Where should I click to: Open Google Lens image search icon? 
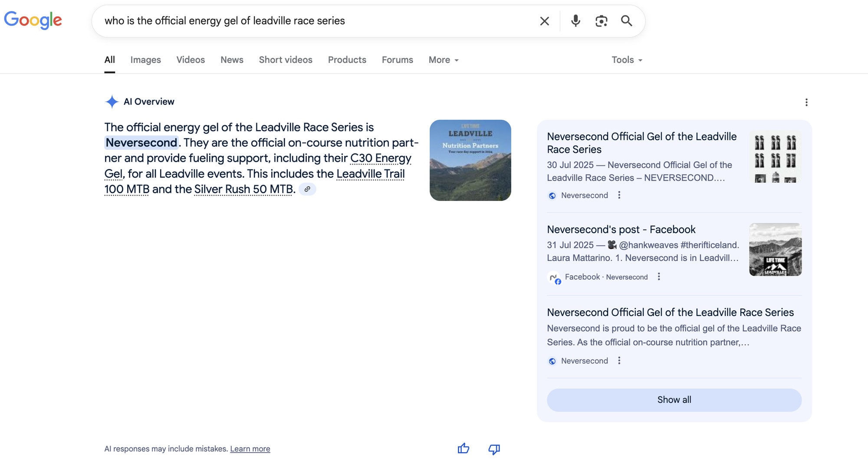pos(601,21)
